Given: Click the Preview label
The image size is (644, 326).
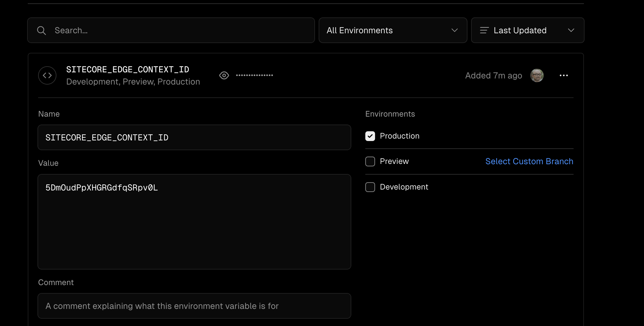Looking at the screenshot, I should tap(394, 161).
